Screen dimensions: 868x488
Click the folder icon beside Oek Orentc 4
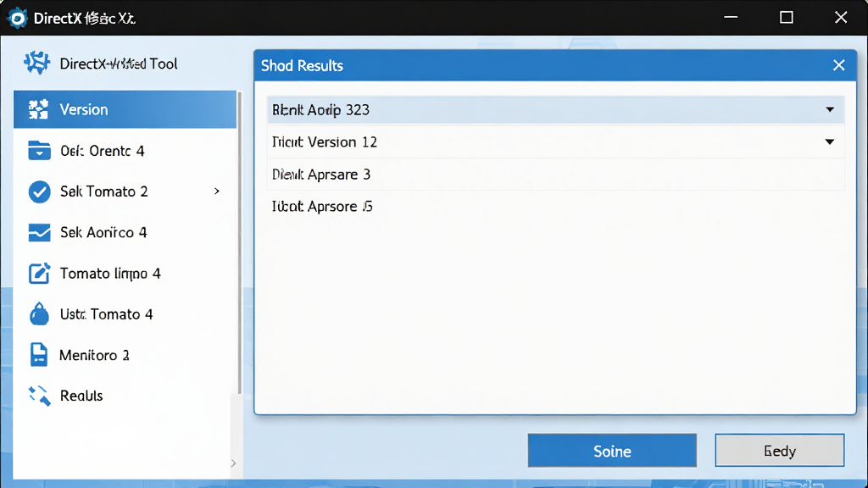39,151
